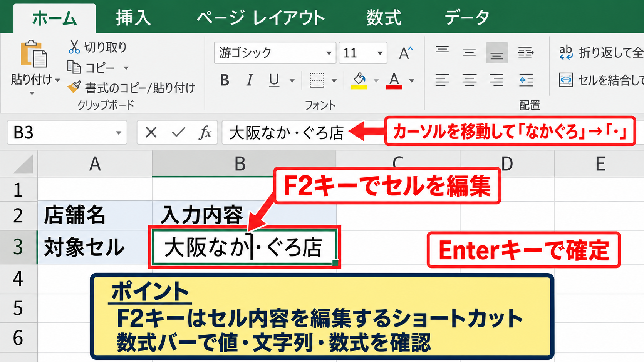Screen dimensions: 644x362
Task: Open the 挿入 tab
Action: [133, 18]
